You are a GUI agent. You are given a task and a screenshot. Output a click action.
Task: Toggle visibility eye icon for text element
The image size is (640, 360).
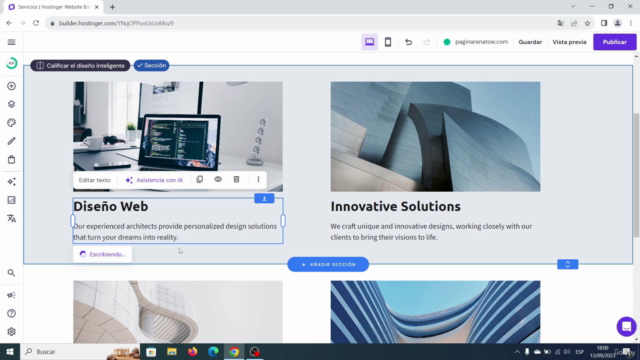[x=218, y=180]
